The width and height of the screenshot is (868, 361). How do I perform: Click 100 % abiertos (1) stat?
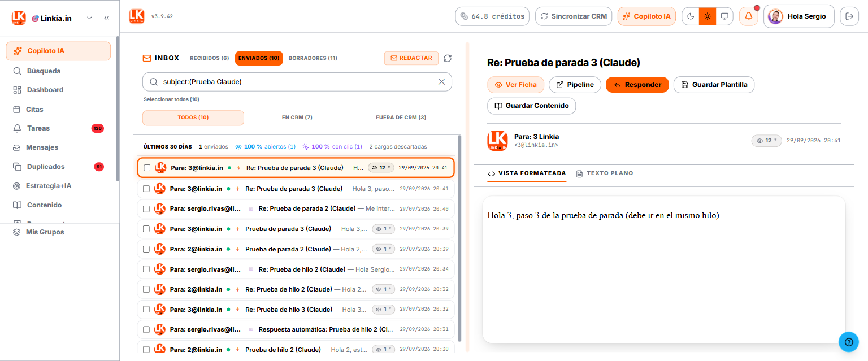click(265, 146)
